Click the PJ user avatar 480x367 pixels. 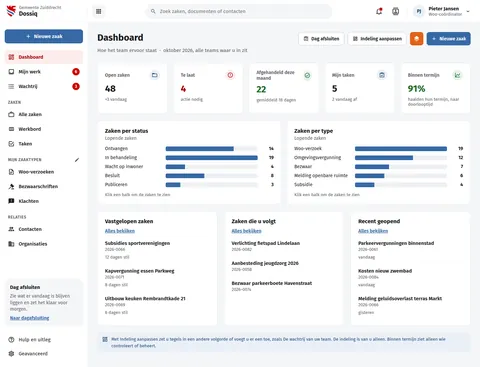point(419,11)
